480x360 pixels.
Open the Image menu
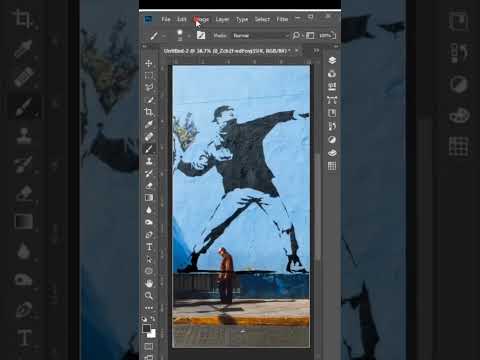point(201,19)
